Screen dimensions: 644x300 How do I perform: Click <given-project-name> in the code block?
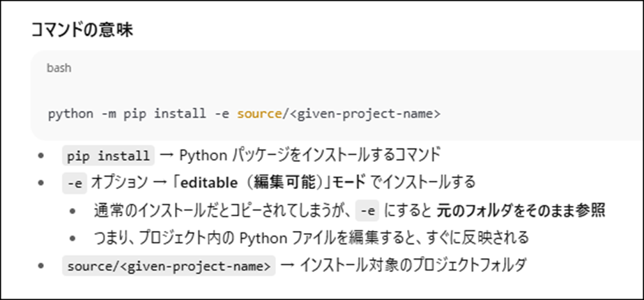click(x=362, y=114)
